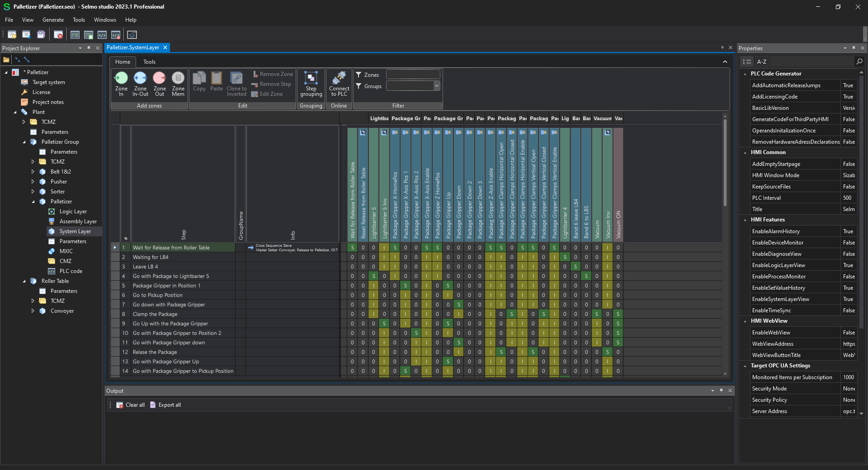Screen dimensions: 868x470
Task: Add a Zone Out
Action: [160, 84]
